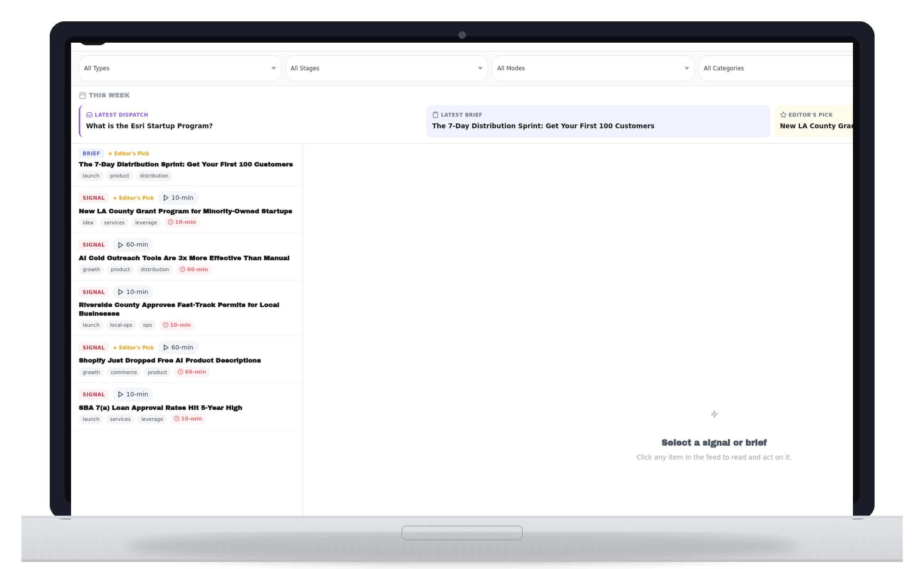The width and height of the screenshot is (924, 569).
Task: Click the 60-min play pill on Shopify item
Action: [x=178, y=347]
